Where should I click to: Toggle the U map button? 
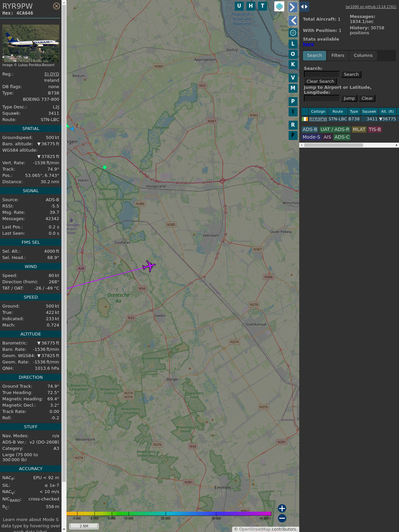click(239, 6)
